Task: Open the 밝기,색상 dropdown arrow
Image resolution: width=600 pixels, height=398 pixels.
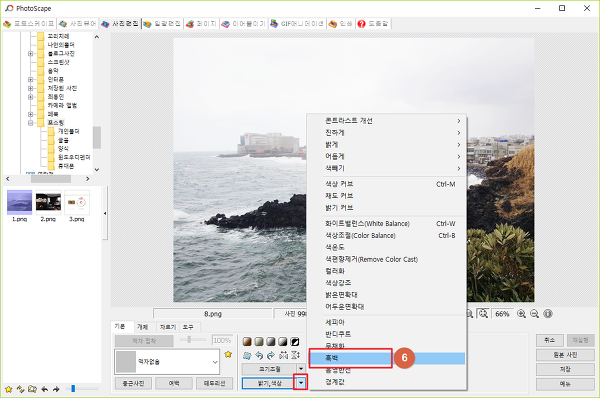Action: point(301,383)
